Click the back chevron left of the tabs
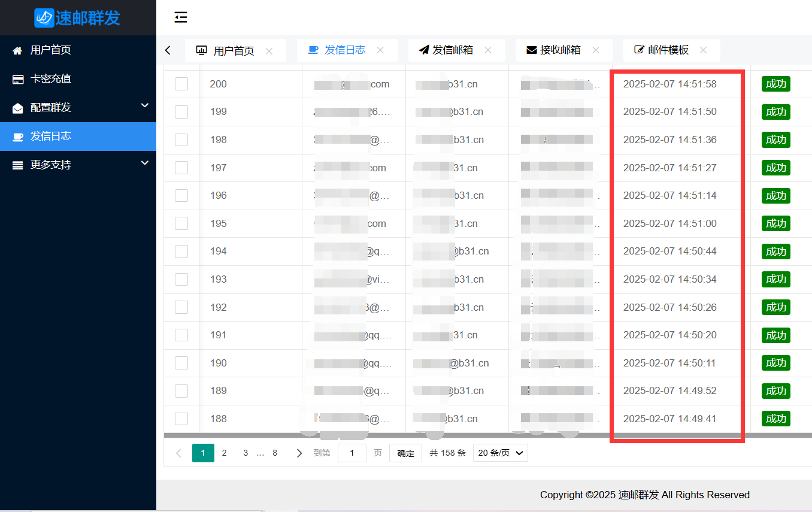Image resolution: width=812 pixels, height=512 pixels. point(168,50)
